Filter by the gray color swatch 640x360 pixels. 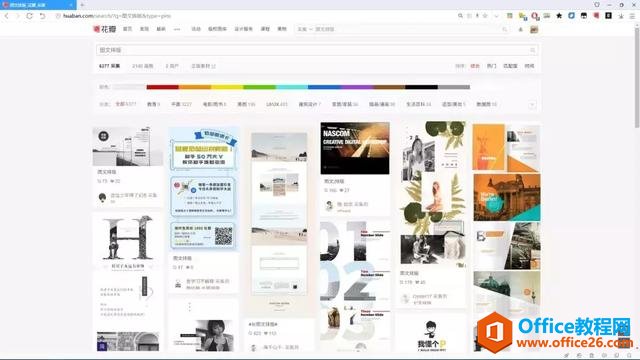[454, 87]
